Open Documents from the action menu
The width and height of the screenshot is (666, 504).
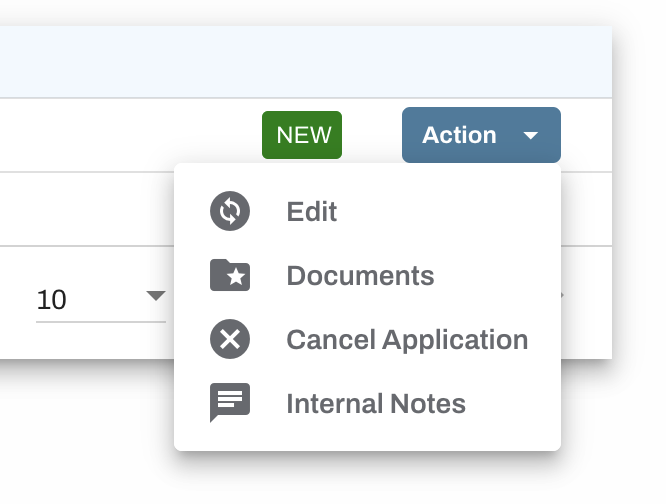360,276
